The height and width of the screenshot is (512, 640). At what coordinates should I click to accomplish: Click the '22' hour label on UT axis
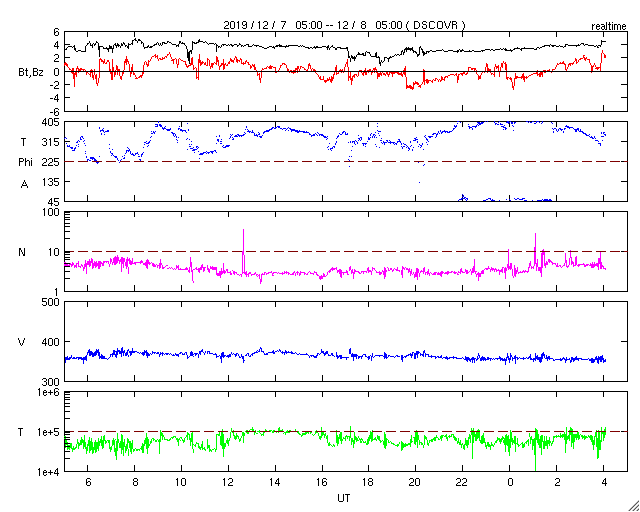462,483
